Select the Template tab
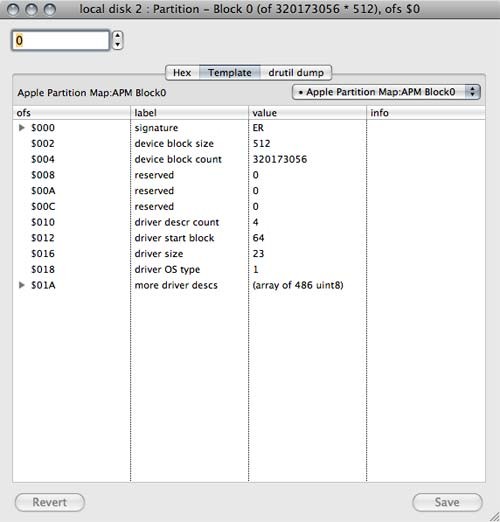The width and height of the screenshot is (500, 522). point(230,73)
